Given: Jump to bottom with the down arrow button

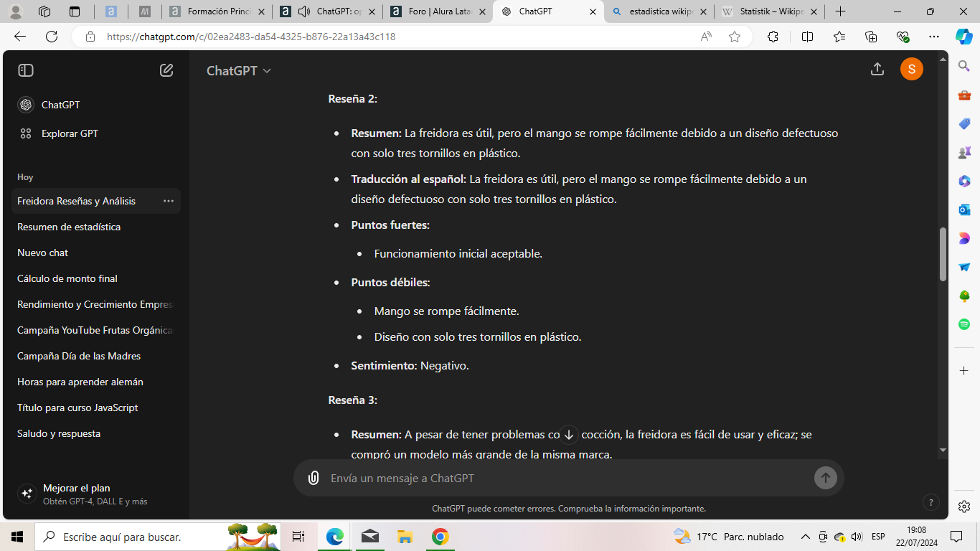Looking at the screenshot, I should pos(569,434).
